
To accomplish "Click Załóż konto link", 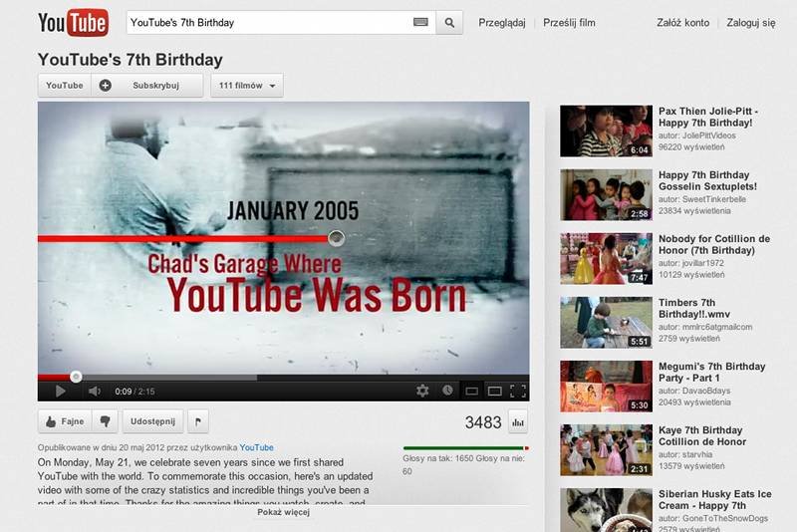I will coord(682,22).
